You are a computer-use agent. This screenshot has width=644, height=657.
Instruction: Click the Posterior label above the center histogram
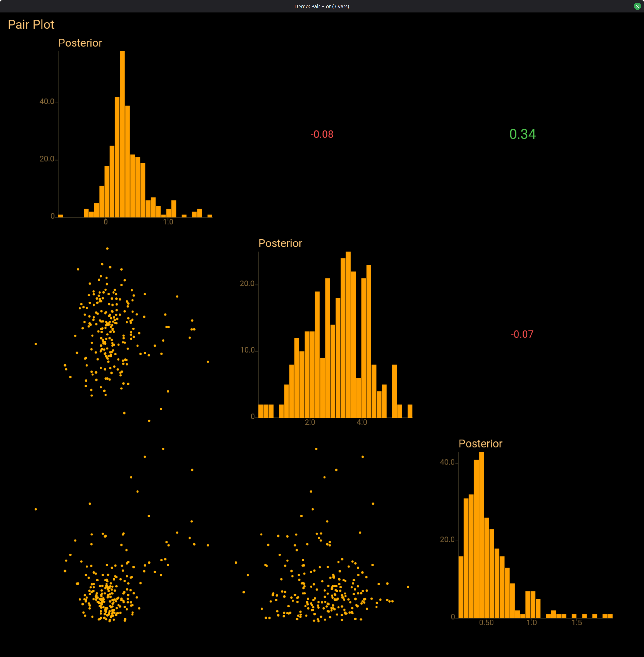coord(280,243)
